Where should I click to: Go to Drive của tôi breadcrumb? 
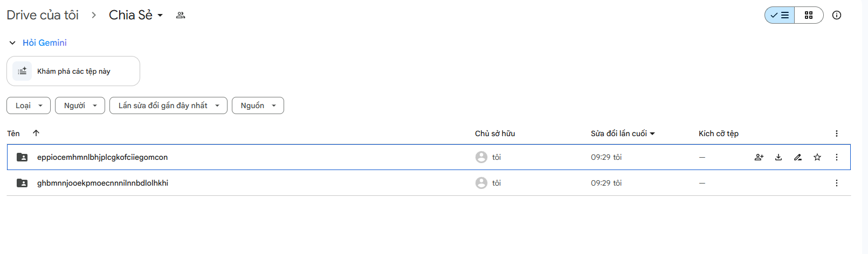pos(43,15)
